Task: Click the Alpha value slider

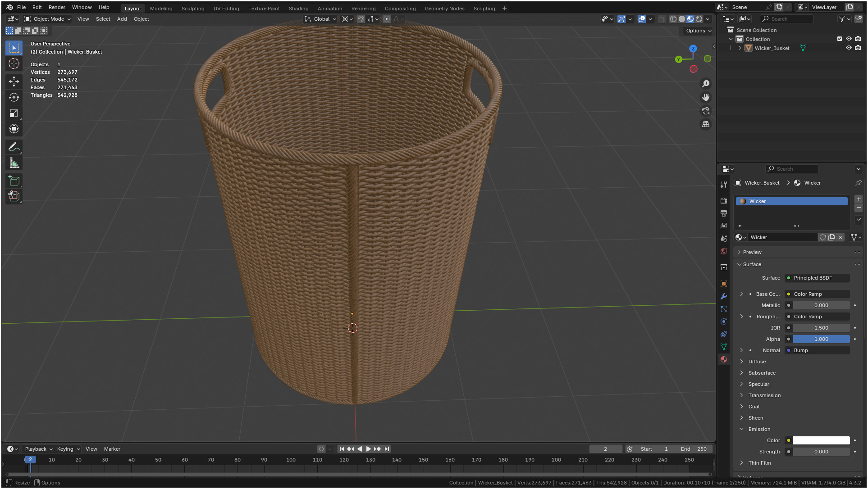Action: [821, 339]
